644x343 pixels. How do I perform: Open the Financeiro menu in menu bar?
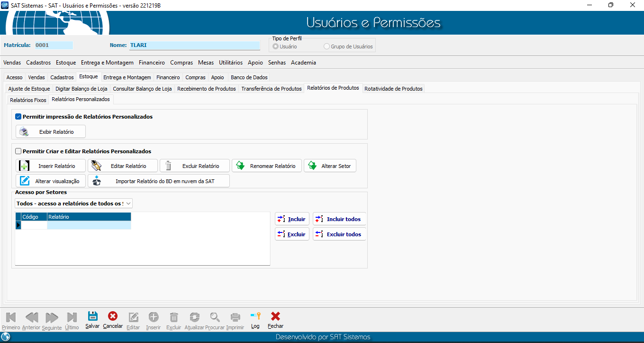tap(152, 63)
